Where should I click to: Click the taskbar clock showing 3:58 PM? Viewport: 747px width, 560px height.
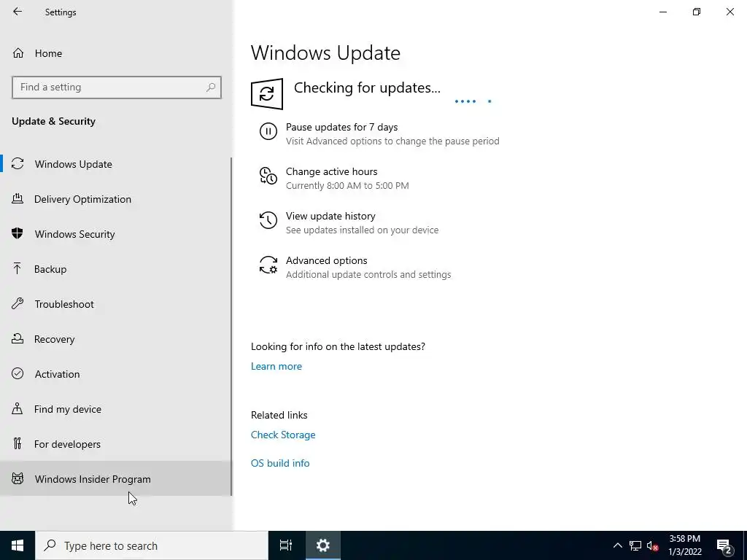(x=684, y=545)
